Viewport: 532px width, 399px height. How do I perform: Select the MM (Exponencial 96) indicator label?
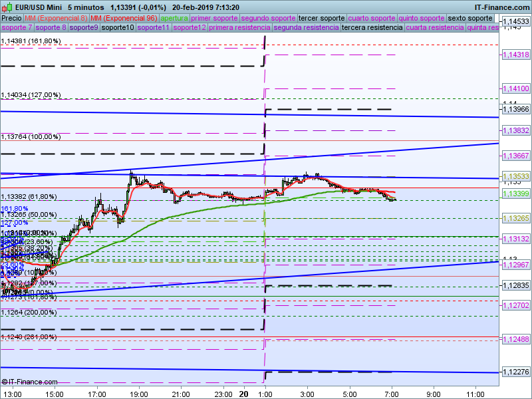pos(124,18)
